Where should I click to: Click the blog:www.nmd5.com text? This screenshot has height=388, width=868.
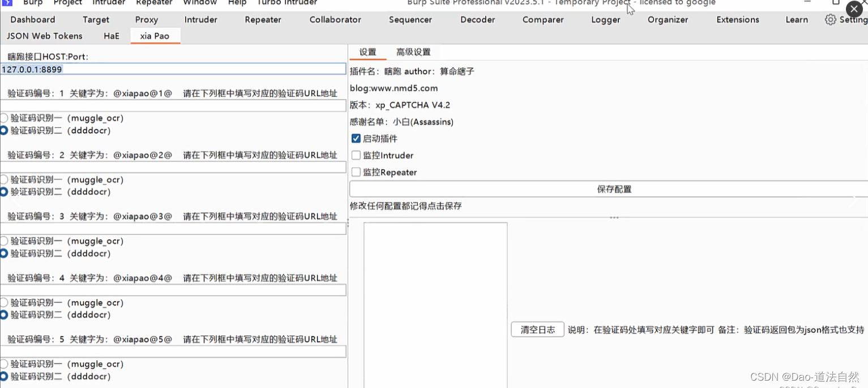click(394, 88)
